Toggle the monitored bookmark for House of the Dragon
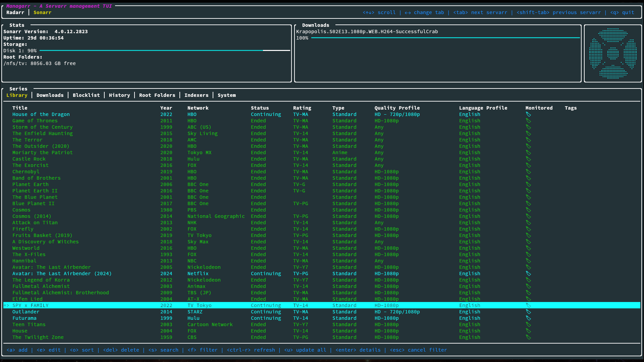The image size is (644, 362). [529, 114]
